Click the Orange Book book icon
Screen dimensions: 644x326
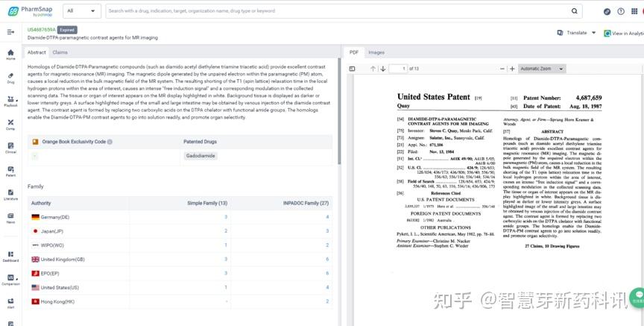coord(35,142)
